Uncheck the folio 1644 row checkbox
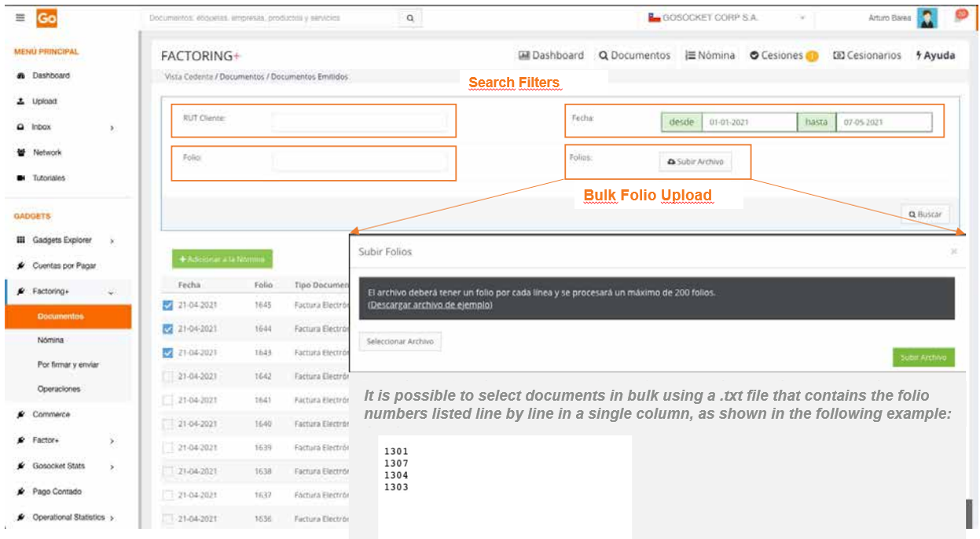The image size is (980, 539). click(x=167, y=328)
